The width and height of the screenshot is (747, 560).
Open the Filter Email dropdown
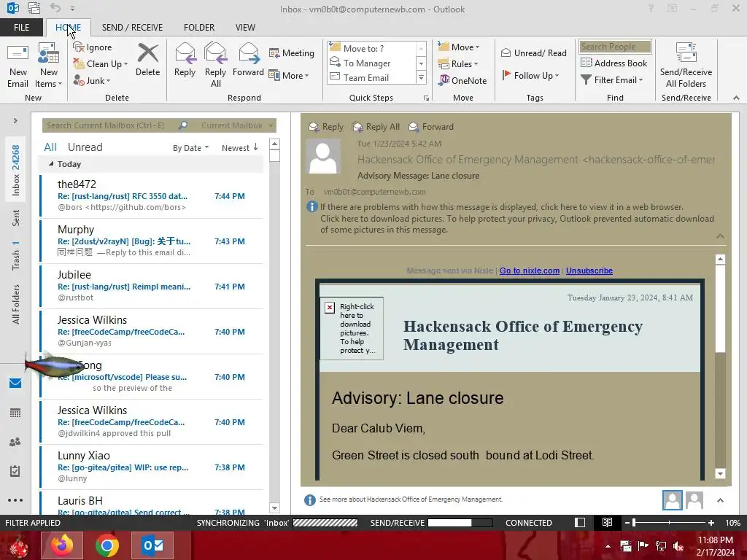(612, 80)
